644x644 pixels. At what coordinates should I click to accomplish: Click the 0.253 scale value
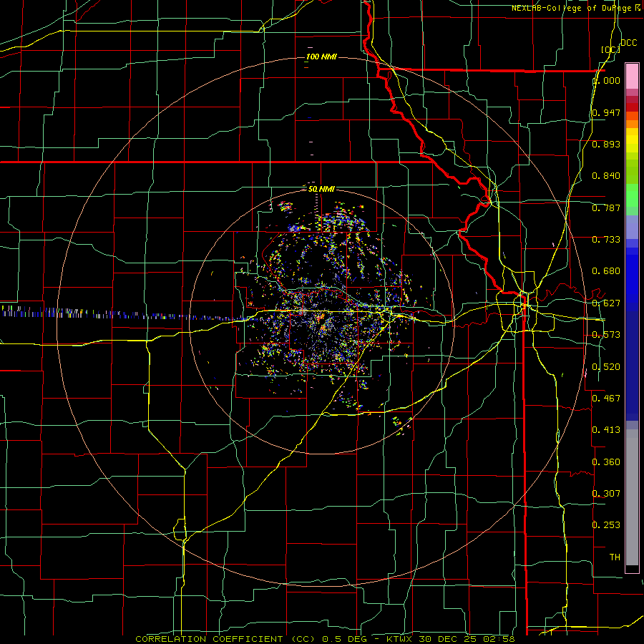click(606, 525)
